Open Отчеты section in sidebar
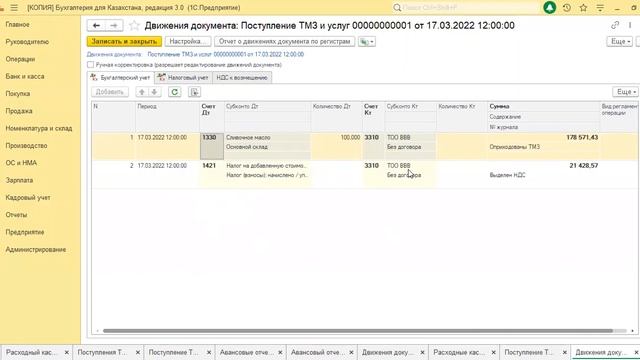This screenshot has width=640, height=360. [x=16, y=215]
